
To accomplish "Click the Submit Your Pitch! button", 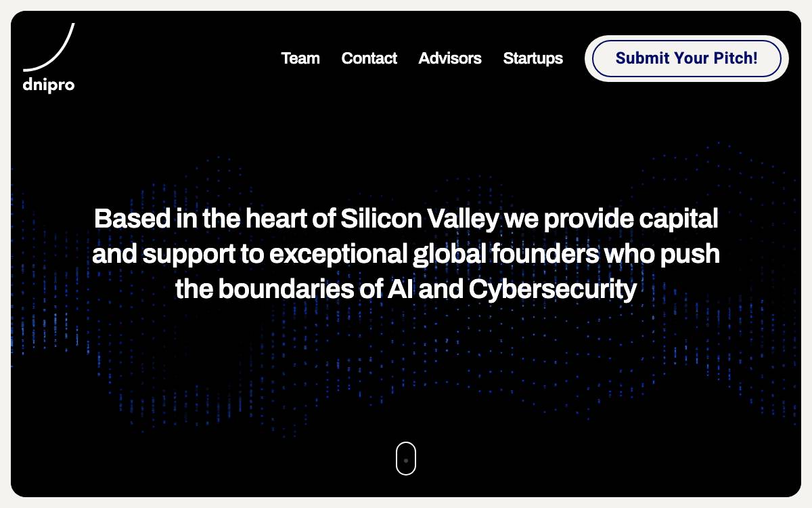I will (x=687, y=58).
